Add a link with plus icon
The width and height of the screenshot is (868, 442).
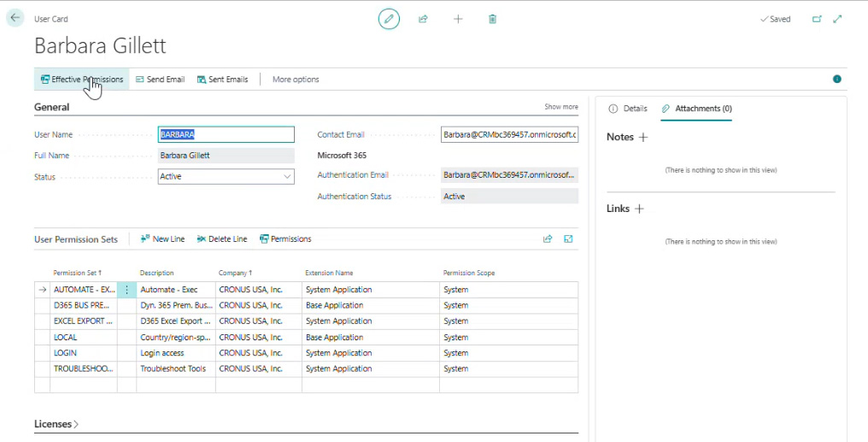point(639,209)
